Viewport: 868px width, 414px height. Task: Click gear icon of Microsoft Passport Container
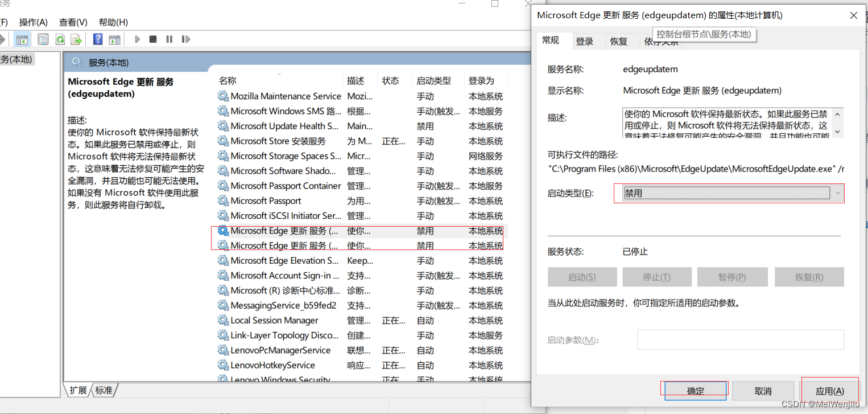tap(223, 186)
